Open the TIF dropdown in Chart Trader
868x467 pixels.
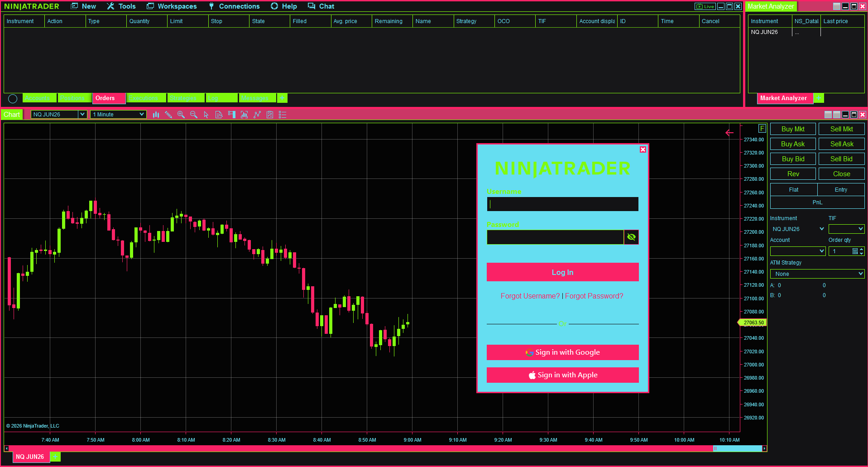846,229
